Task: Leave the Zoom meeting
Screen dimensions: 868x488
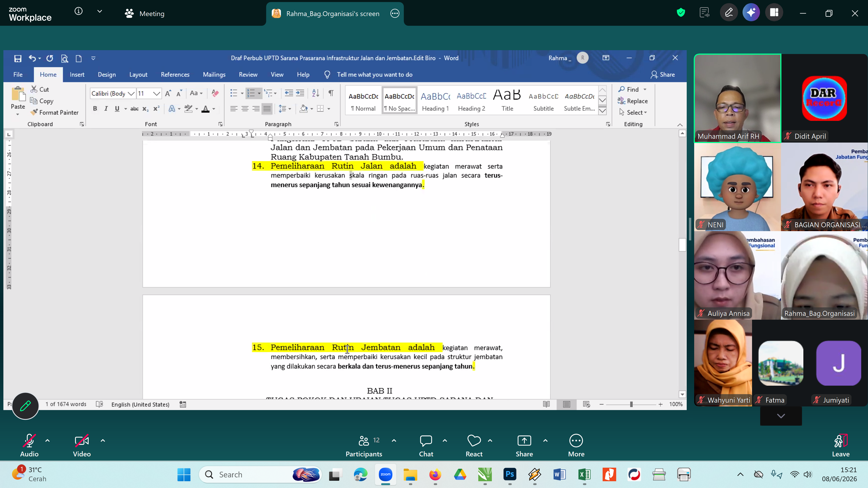Action: tap(841, 445)
